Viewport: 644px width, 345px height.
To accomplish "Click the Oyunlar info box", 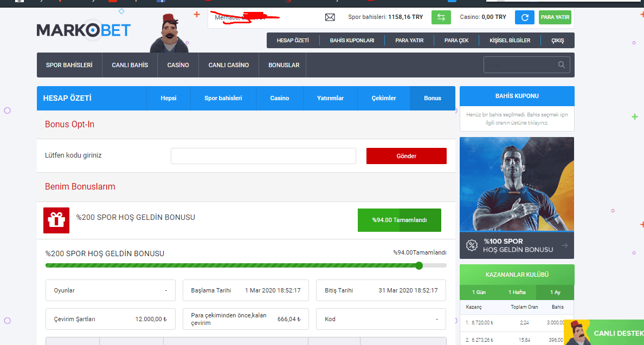I will 111,290.
